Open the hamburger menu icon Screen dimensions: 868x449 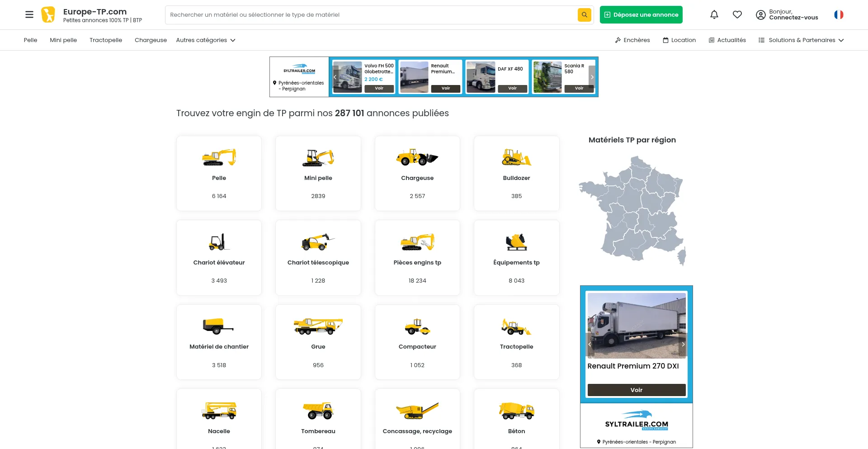click(x=29, y=14)
